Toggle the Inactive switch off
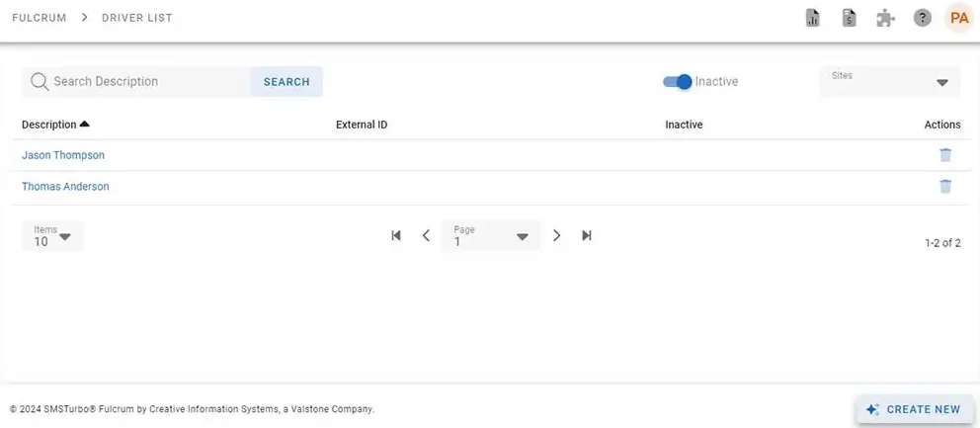980x428 pixels. tap(678, 82)
